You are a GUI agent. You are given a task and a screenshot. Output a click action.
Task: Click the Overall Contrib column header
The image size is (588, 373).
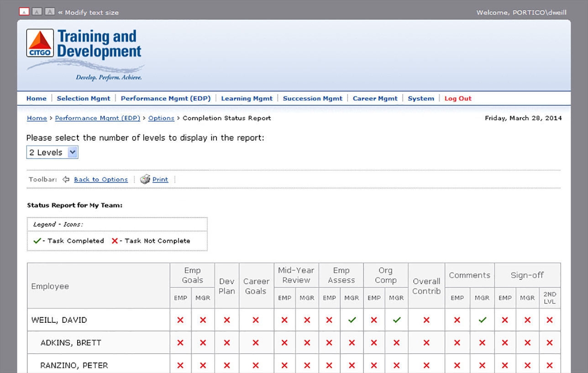pos(426,286)
